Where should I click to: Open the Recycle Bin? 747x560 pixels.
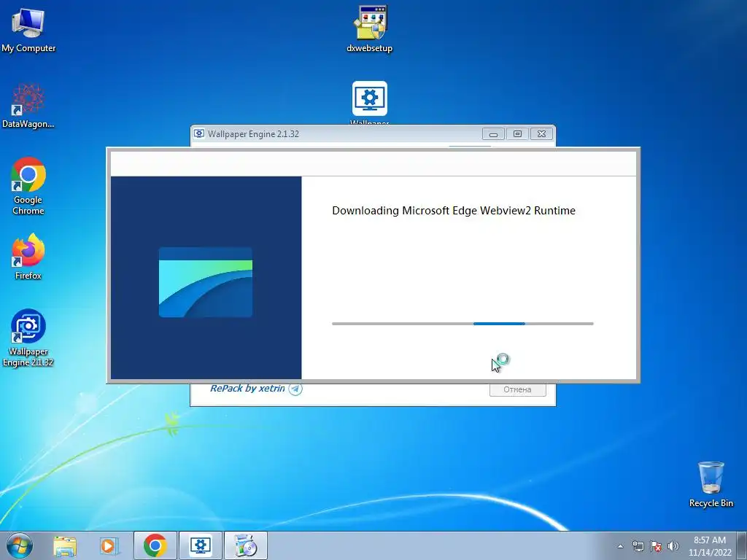[x=711, y=484]
